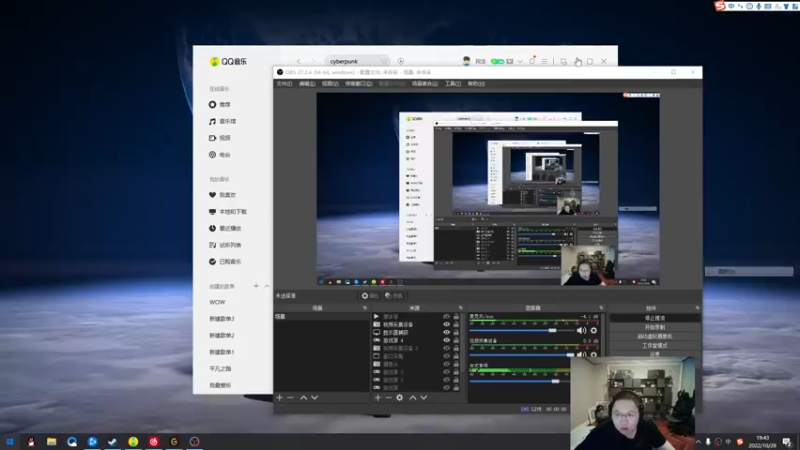
Task: Add a new scene in OBS
Action: [x=280, y=397]
